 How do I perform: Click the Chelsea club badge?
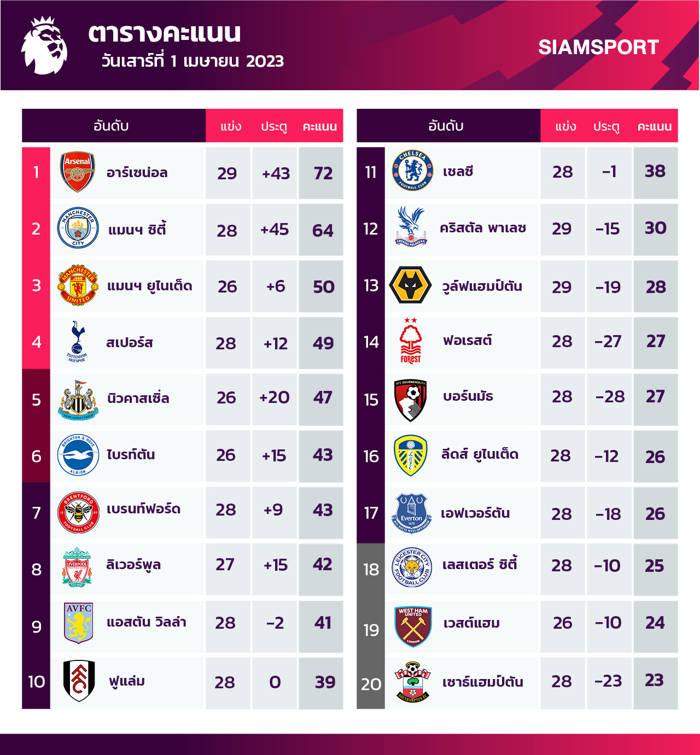click(412, 171)
